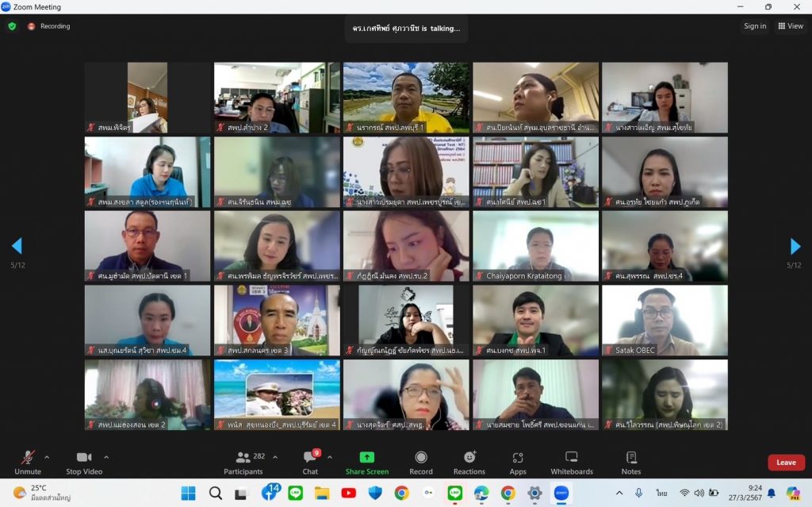Go to the previous gallery page arrow

click(x=17, y=246)
